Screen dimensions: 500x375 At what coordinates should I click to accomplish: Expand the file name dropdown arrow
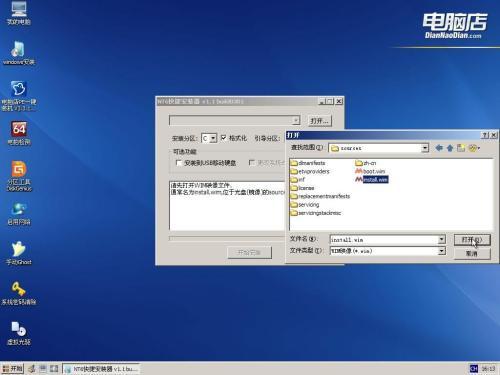click(x=441, y=239)
